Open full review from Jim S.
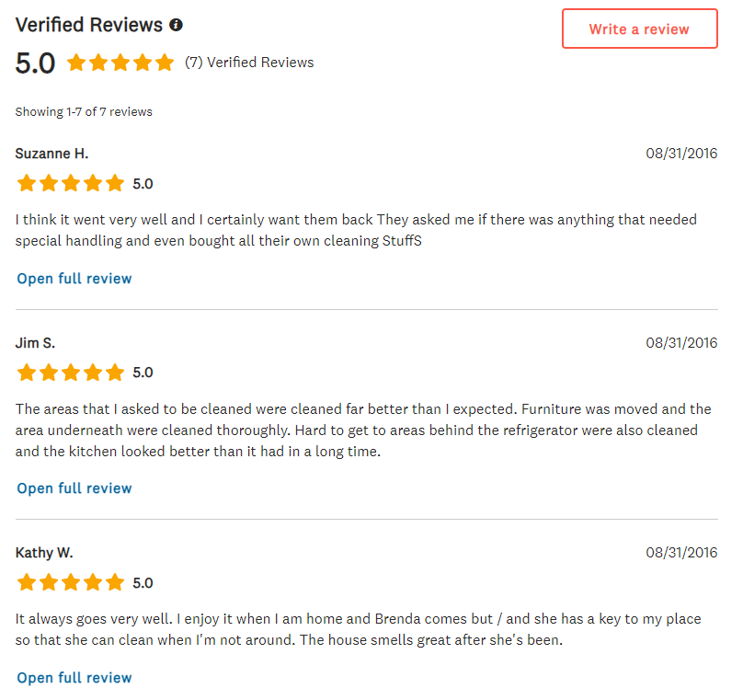This screenshot has height=700, width=743. point(74,488)
